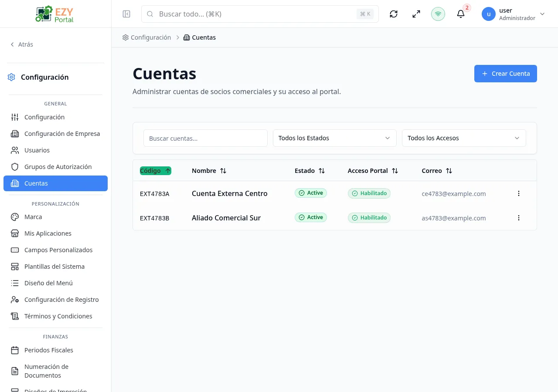Click the Marca palette icon
The width and height of the screenshot is (558, 392).
tap(15, 217)
